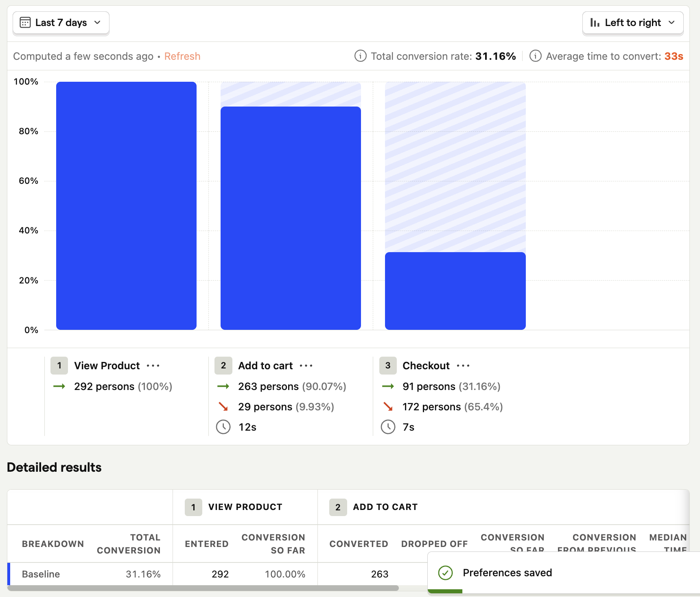This screenshot has width=700, height=597.
Task: Click the clock icon next to 12s
Action: [223, 427]
